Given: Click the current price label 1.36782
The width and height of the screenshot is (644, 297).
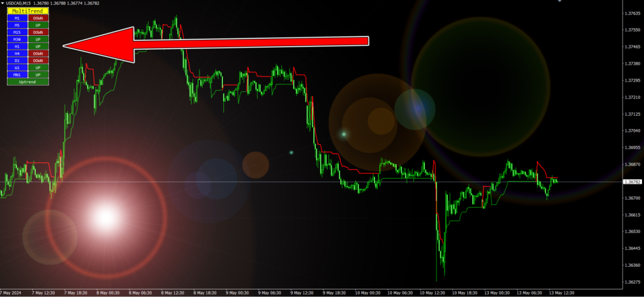Looking at the screenshot, I should (x=632, y=182).
